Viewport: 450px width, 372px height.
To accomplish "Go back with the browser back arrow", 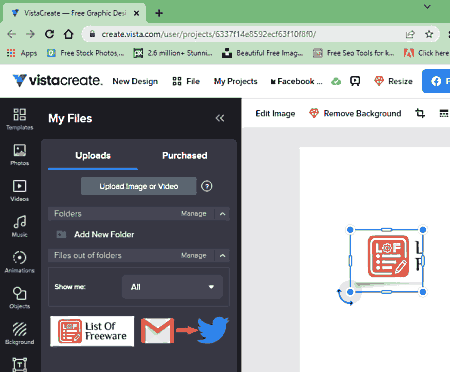I will coord(12,34).
